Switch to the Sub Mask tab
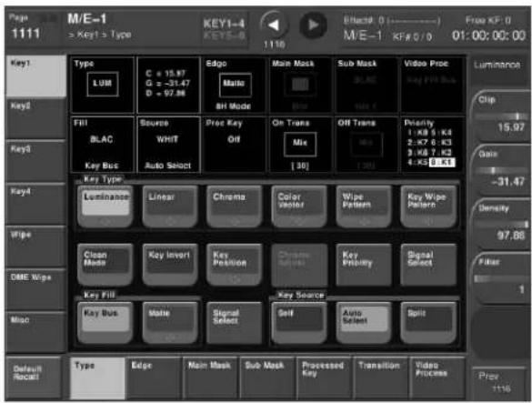The image size is (532, 403). [x=267, y=378]
